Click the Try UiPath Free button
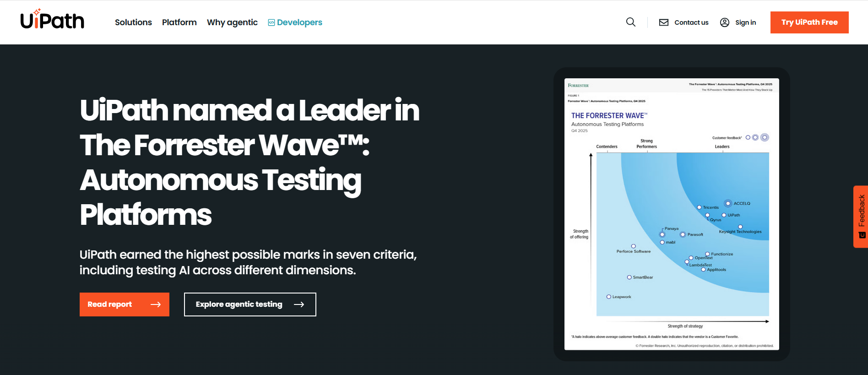The height and width of the screenshot is (375, 868). click(809, 22)
